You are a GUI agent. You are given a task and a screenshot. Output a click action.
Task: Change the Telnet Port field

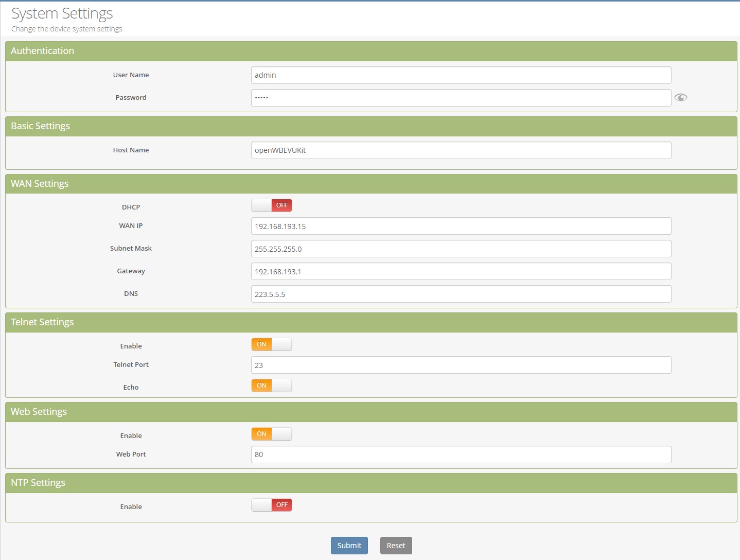(461, 365)
